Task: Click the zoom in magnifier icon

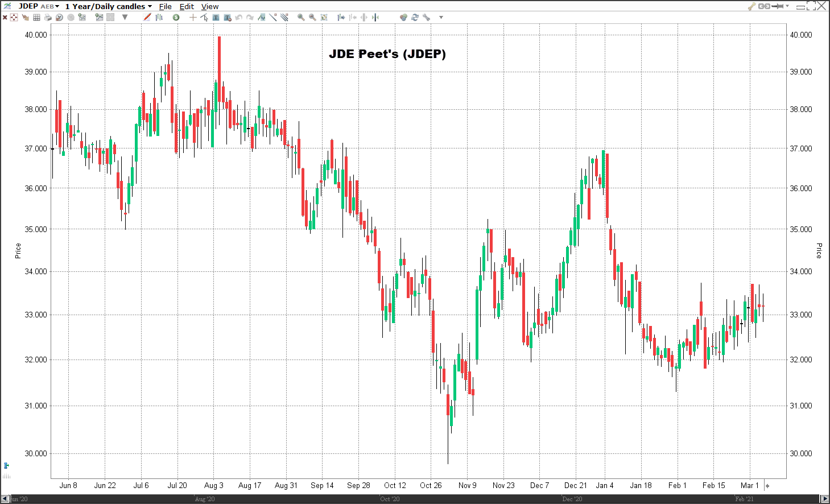Action: click(x=301, y=17)
